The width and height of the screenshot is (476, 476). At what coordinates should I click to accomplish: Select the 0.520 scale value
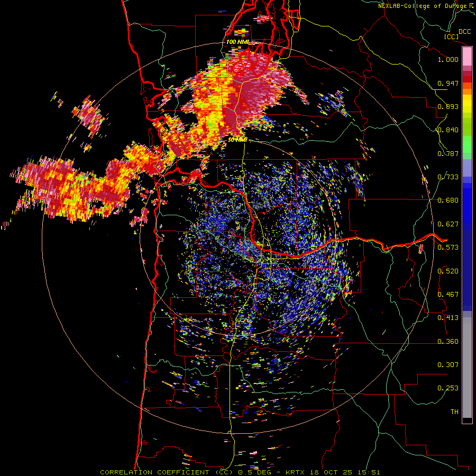[x=448, y=271]
